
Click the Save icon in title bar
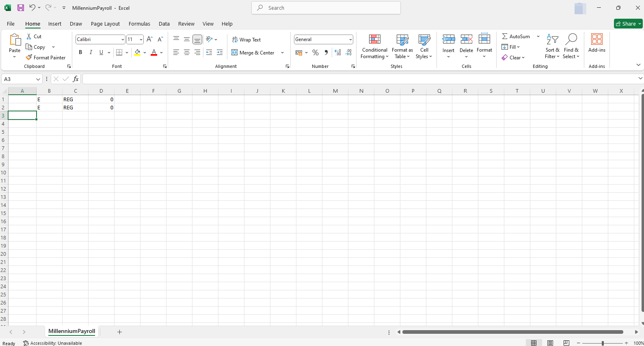(21, 8)
